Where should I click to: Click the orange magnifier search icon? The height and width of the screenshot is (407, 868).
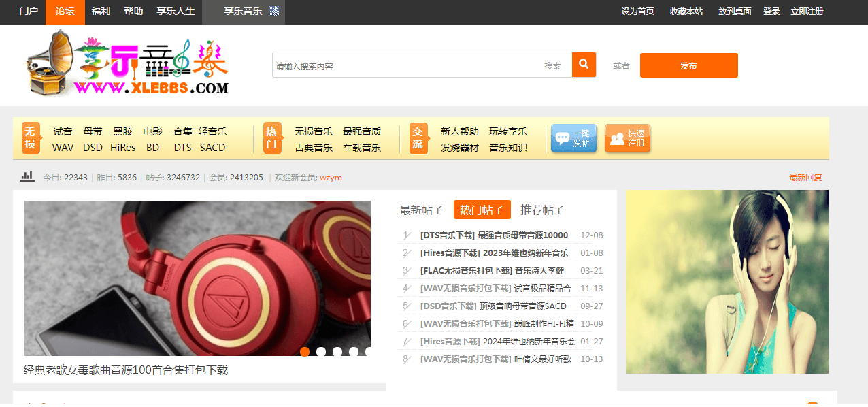584,65
